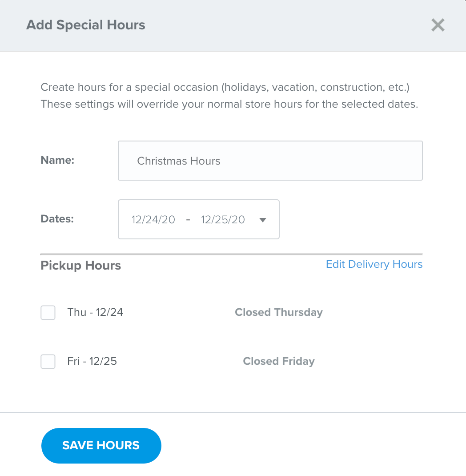
Task: Enable the Fri - 12/25 checkbox
Action: (x=48, y=361)
